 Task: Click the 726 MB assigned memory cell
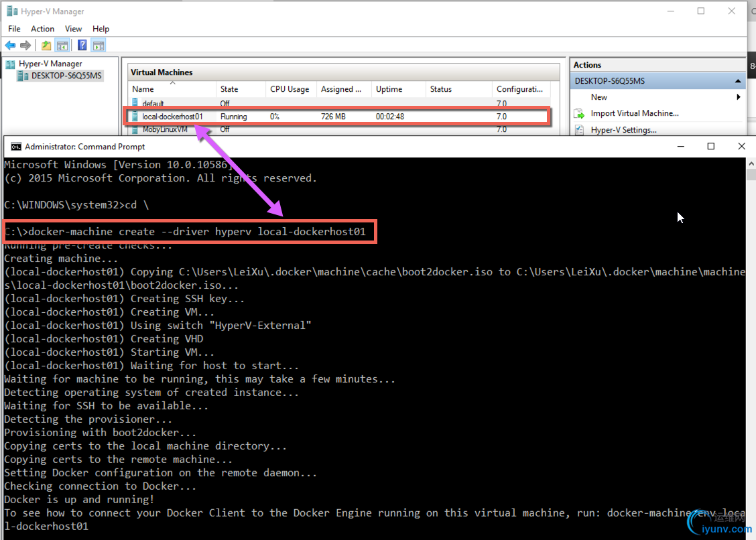(333, 116)
